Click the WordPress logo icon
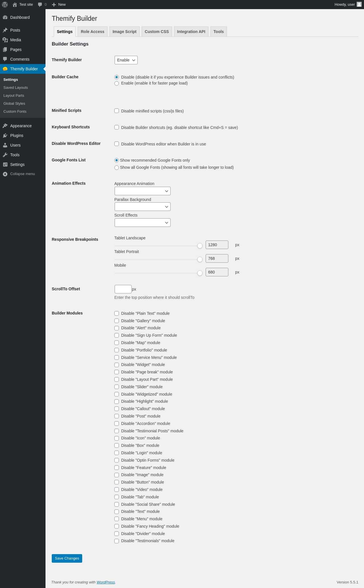This screenshot has height=588, width=364. (x=5, y=5)
